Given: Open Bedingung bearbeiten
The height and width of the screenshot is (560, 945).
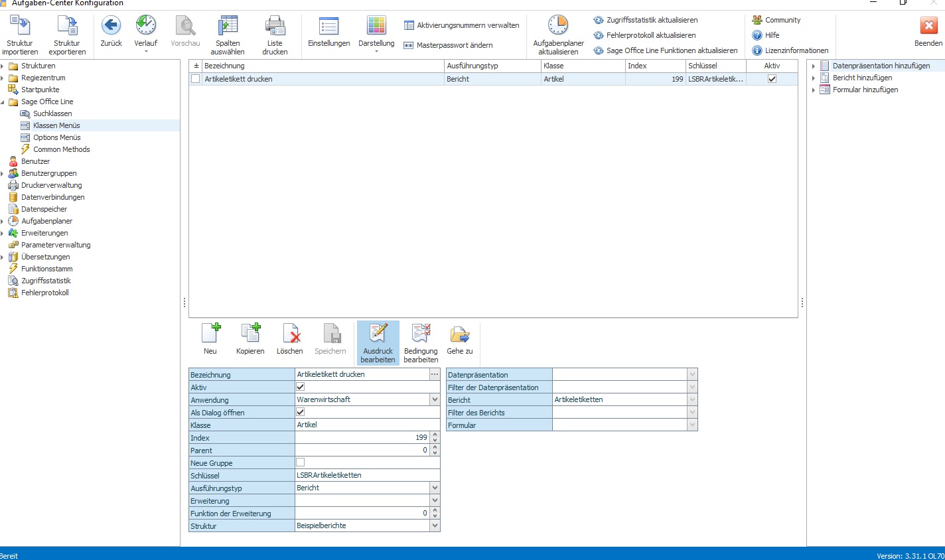Looking at the screenshot, I should 421,342.
